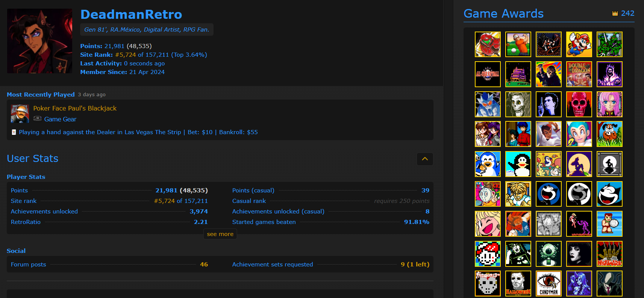Select the pink-haired anime girl badge

click(x=609, y=104)
